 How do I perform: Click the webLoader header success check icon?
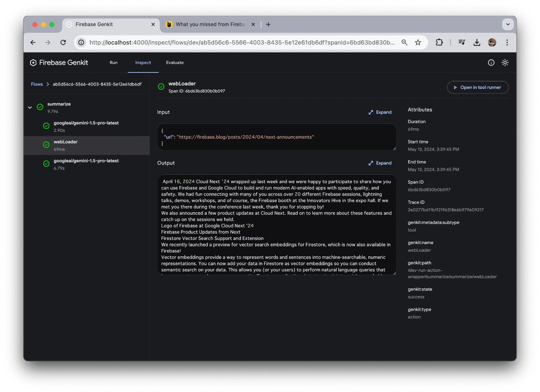tap(161, 87)
